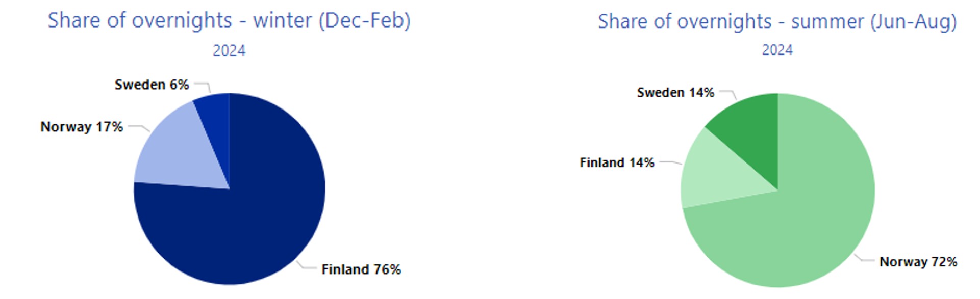Screen dimensions: 980x299
Task: Click the leader line beside Norway 72%
Action: tap(864, 258)
